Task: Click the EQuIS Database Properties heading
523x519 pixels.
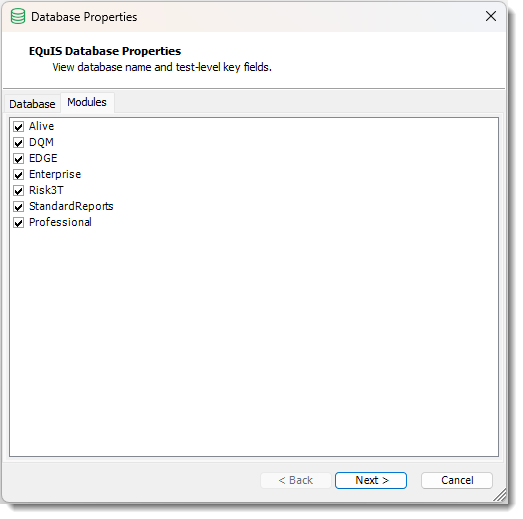Action: 105,51
